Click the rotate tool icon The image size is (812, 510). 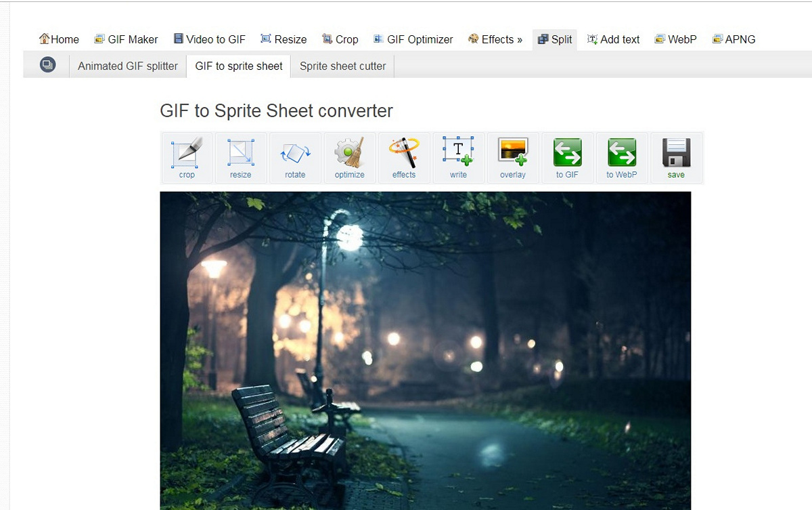[x=295, y=157]
